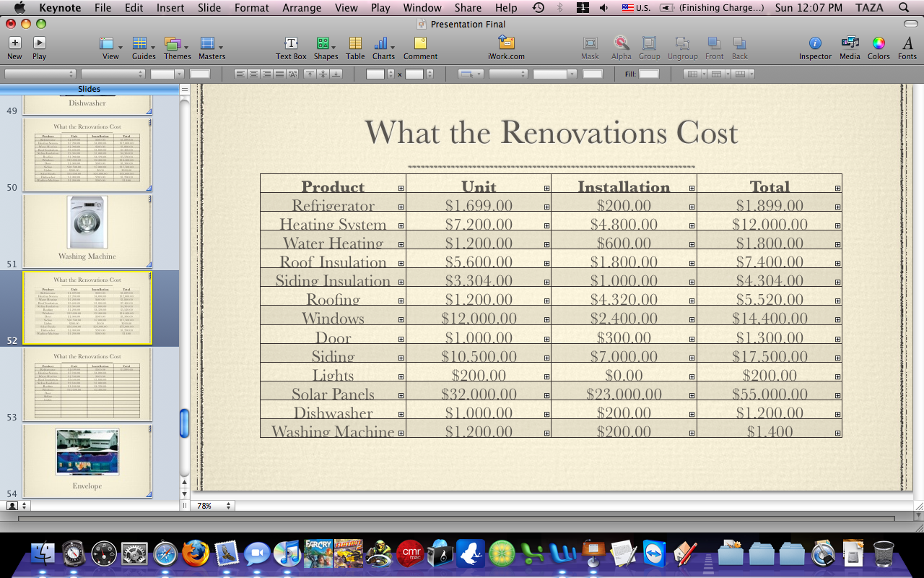Open the line style dropdown in format bar
The width and height of the screenshot is (924, 578).
[x=508, y=74]
